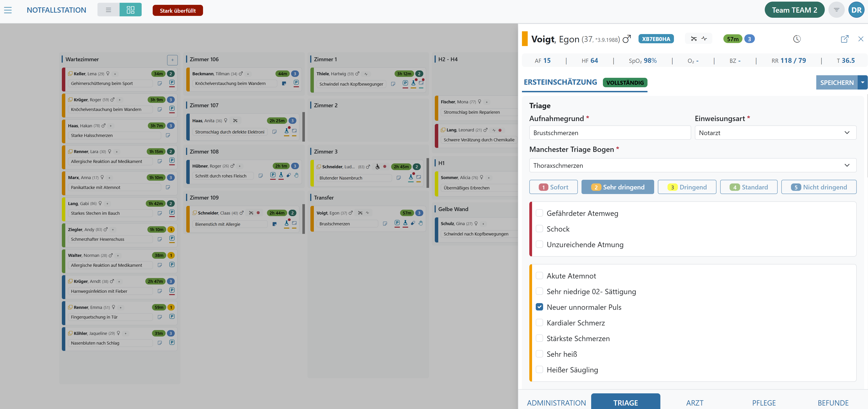Click the HF 64 heart rate value
This screenshot has width=868, height=409.
(590, 60)
